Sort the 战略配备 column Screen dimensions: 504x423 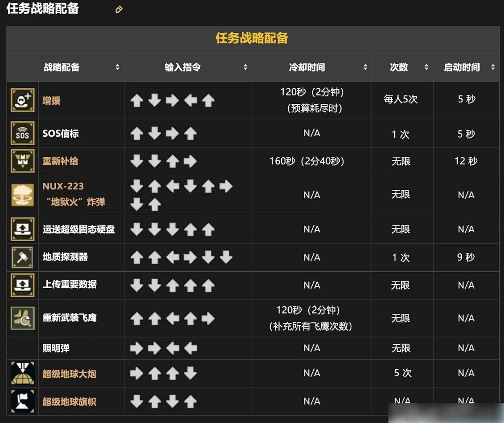point(117,67)
